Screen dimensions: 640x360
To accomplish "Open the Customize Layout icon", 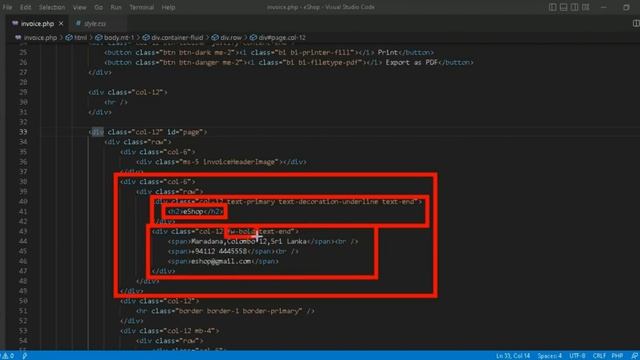I will [x=585, y=7].
